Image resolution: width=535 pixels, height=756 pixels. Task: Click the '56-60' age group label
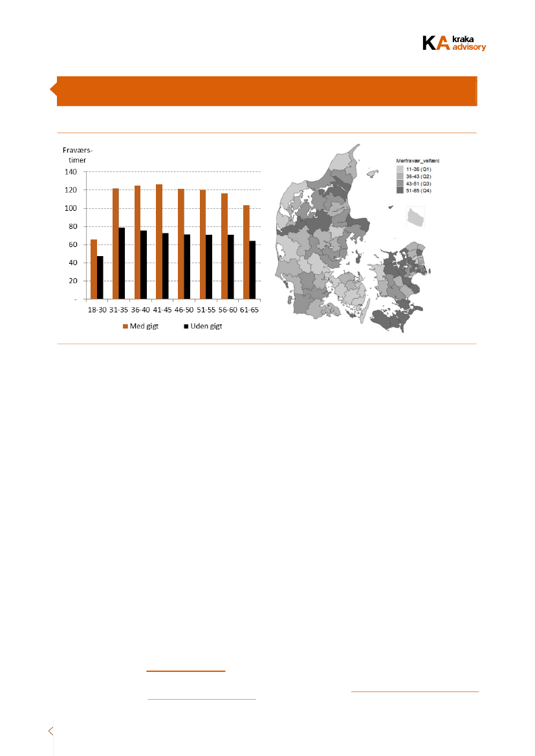(228, 310)
